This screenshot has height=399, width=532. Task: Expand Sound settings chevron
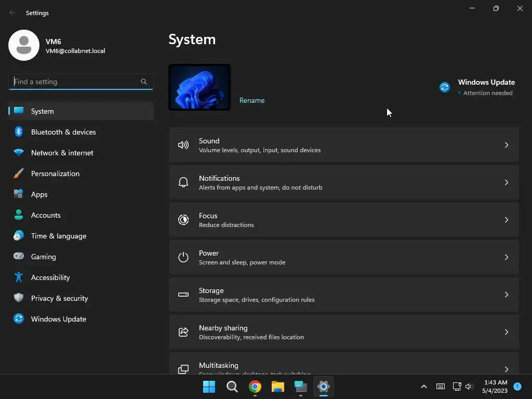506,145
